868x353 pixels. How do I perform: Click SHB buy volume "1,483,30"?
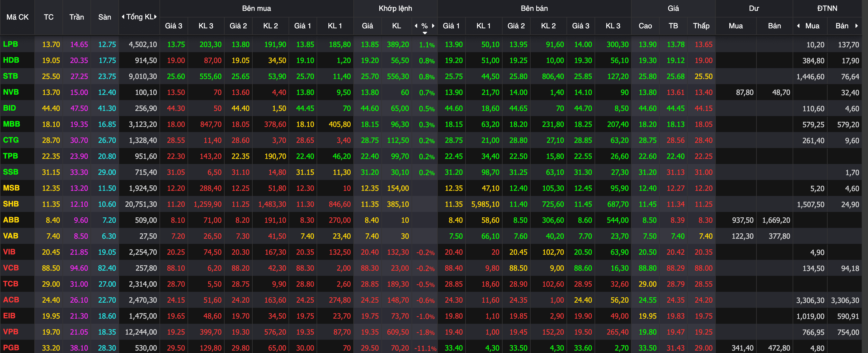point(272,204)
